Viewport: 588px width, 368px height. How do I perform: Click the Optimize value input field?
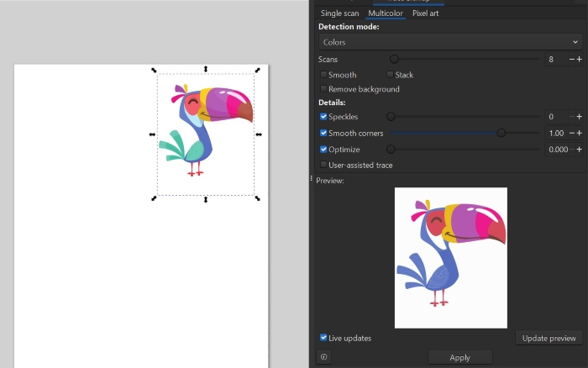tap(554, 150)
